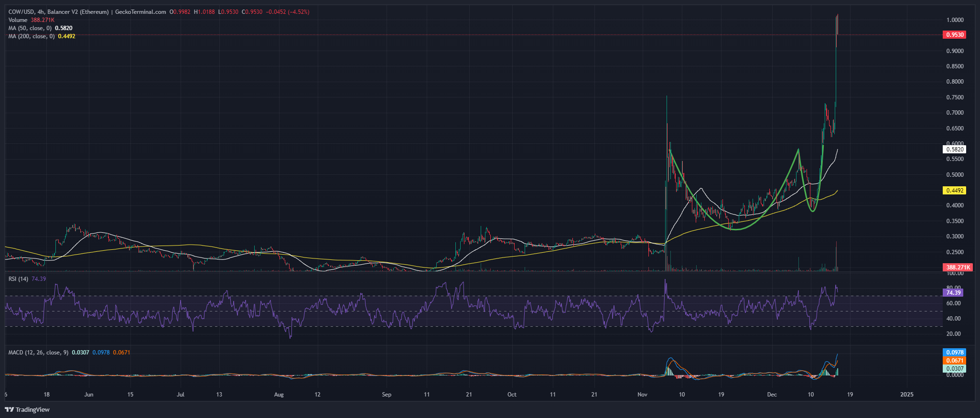
Task: Select the MA (50, close, 0) legend
Action: 30,28
